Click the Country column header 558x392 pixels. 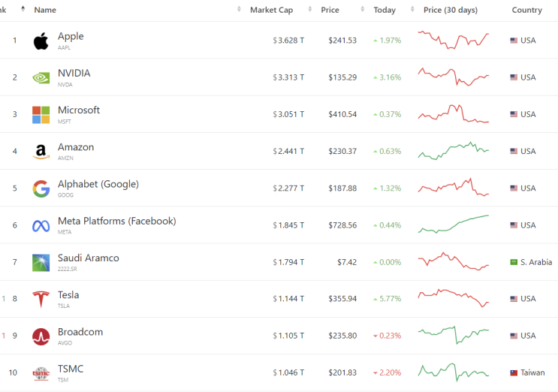pyautogui.click(x=526, y=11)
